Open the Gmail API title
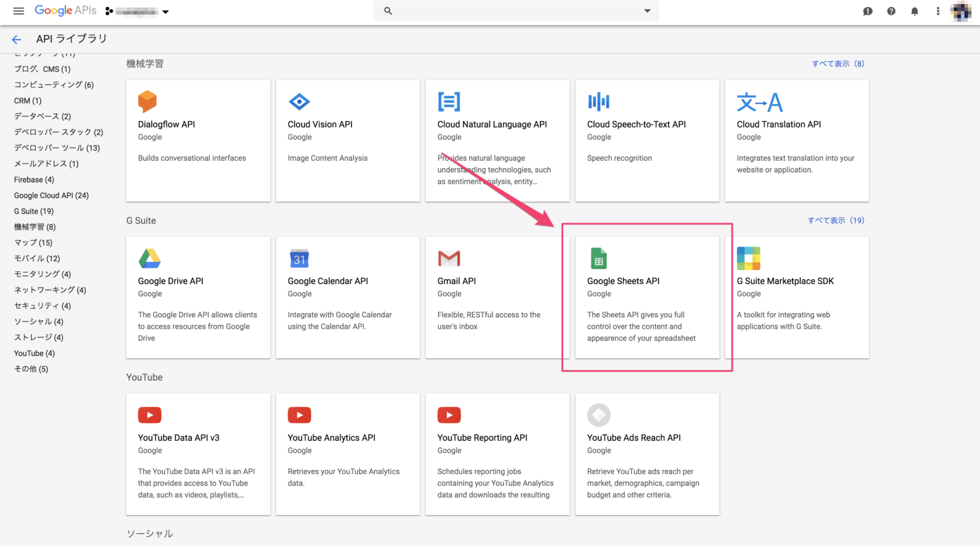The image size is (980, 552). (x=457, y=281)
